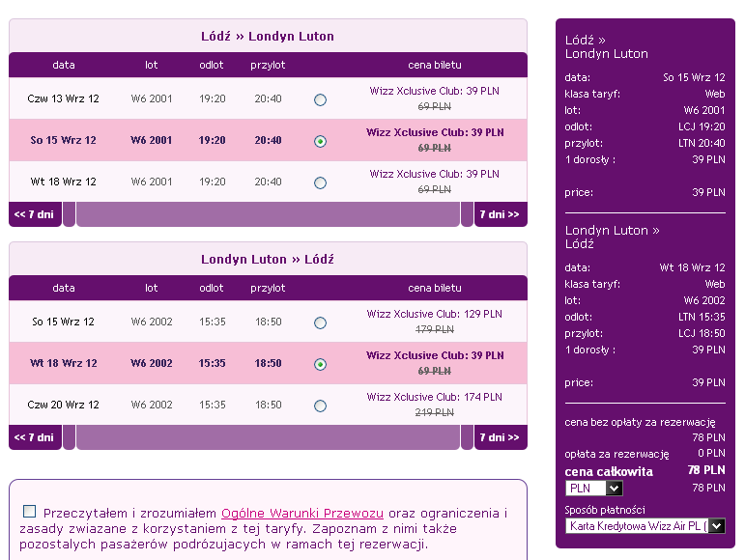Viewport: 745px width, 560px height.
Task: Click 'Wizz Xclusive Club: 174 PLN' price
Action: point(434,397)
